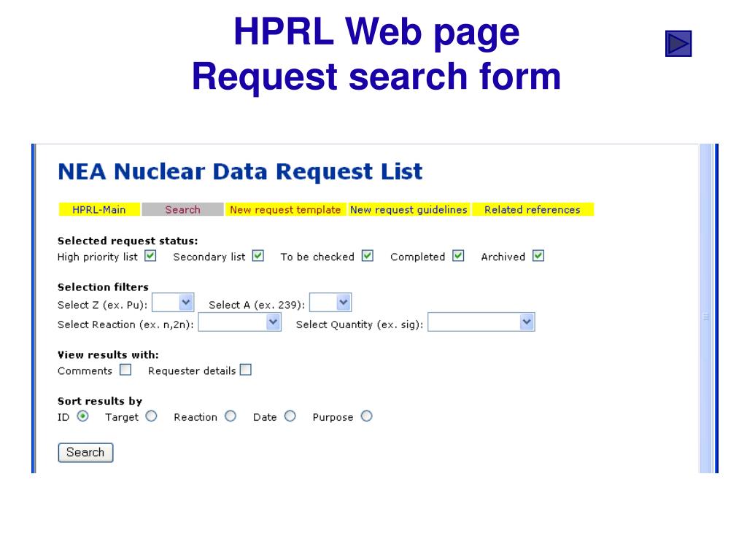Click the Selected request status label

coord(128,241)
